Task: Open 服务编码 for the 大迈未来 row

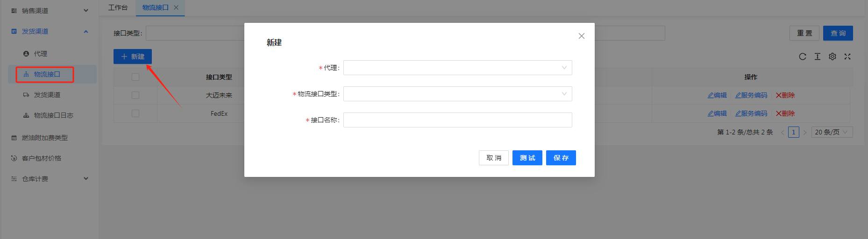Action: click(751, 95)
